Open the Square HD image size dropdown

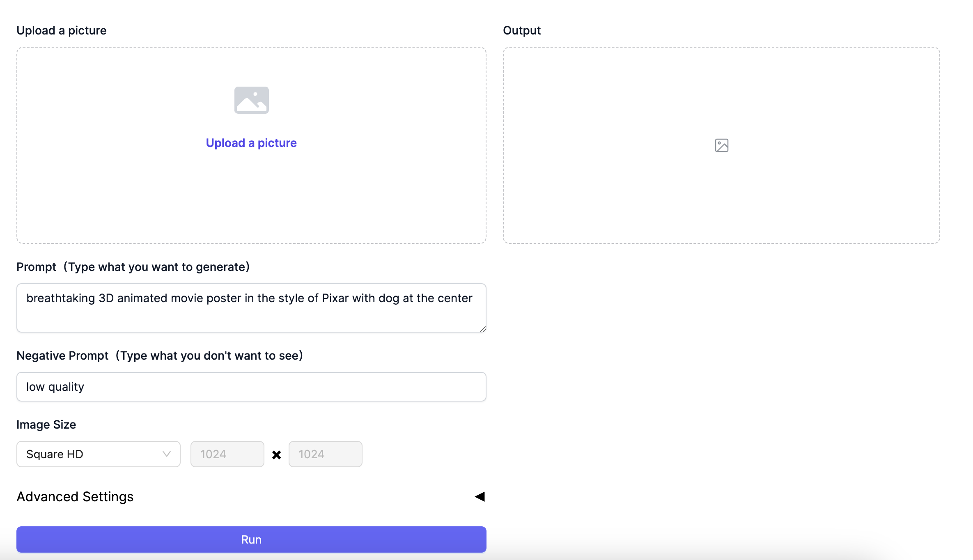click(99, 454)
